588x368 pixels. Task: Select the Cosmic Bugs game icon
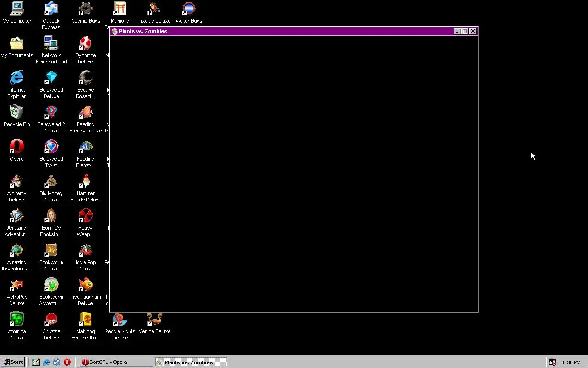point(85,12)
